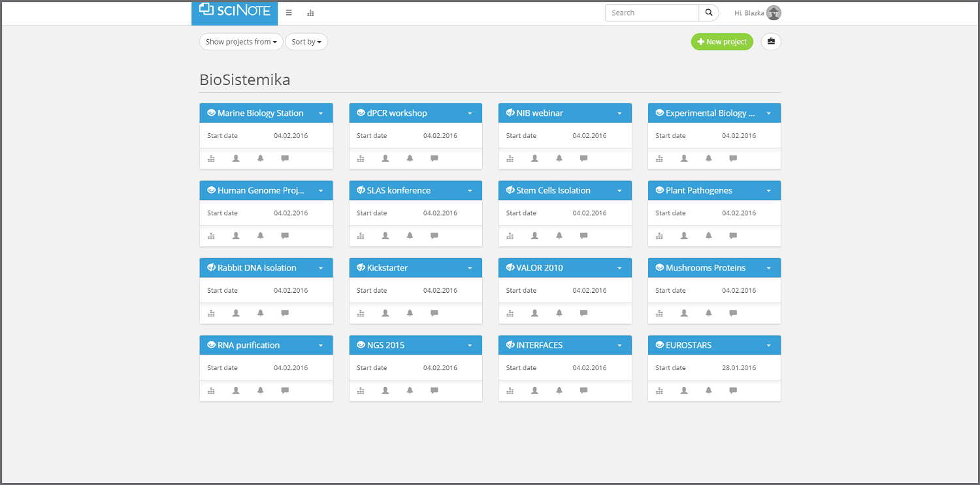Click the sciNote logo
Viewport: 980px width, 485px height.
point(234,10)
